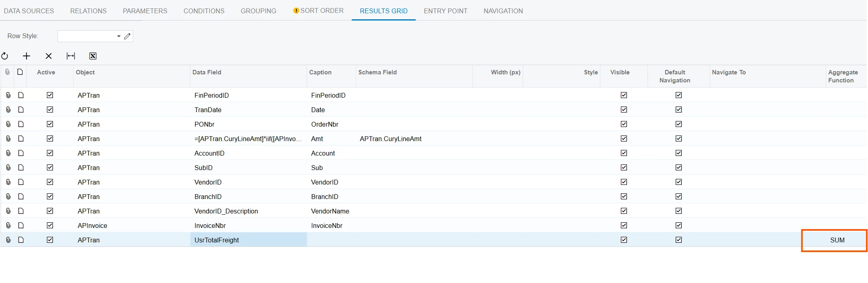Select the APInvoice object cell
This screenshot has height=283, width=868.
(132, 226)
